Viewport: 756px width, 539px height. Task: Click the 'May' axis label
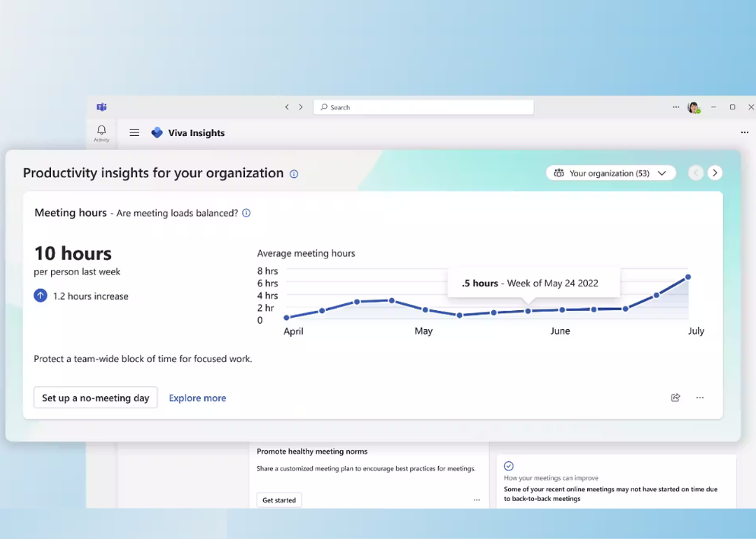(x=424, y=331)
